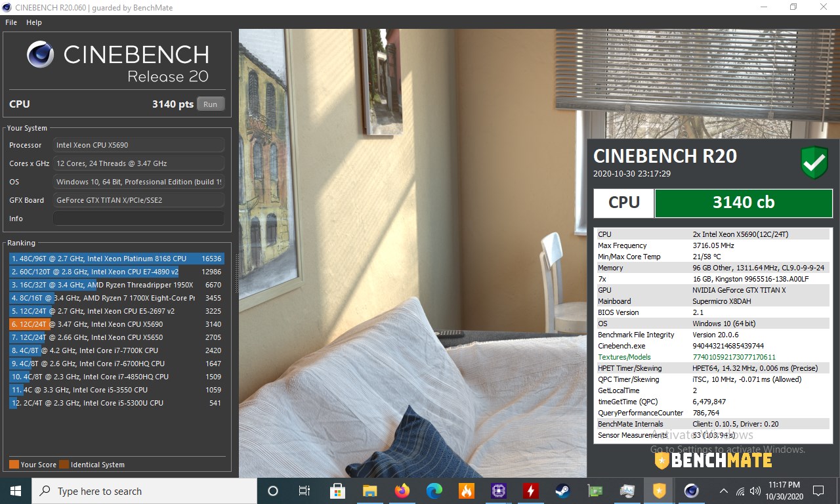The image size is (840, 504).
Task: Open the Windows Start menu
Action: 16,491
